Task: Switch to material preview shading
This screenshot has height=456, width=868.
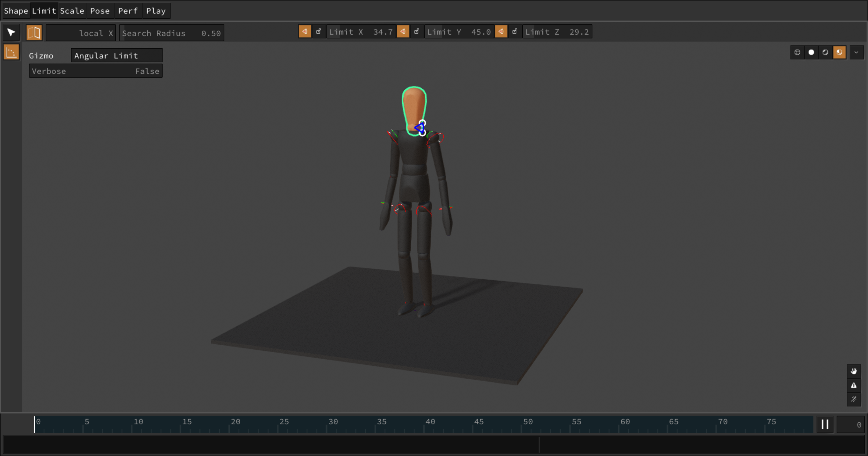Action: (825, 52)
